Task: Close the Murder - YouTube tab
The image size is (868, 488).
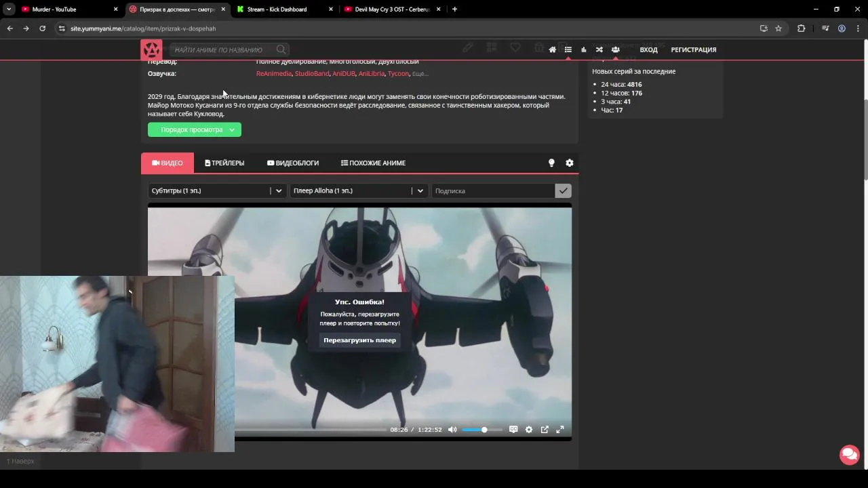Action: (x=115, y=9)
